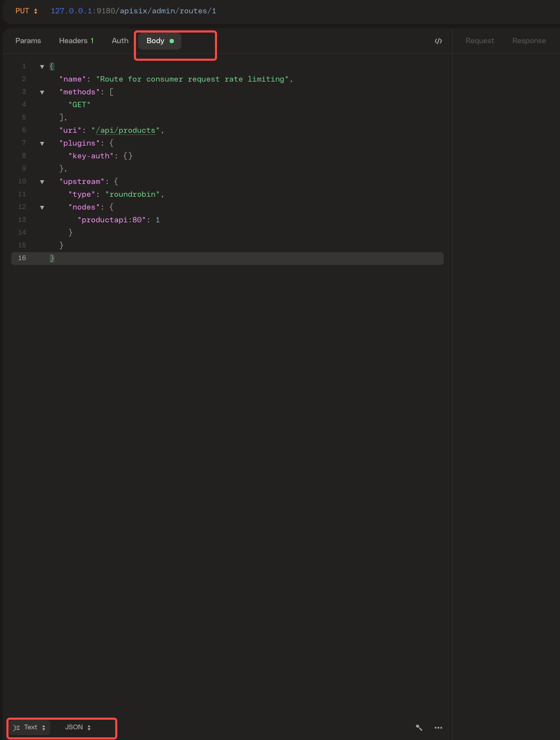Open the JSON format dropdown
560x740 pixels.
click(x=78, y=727)
